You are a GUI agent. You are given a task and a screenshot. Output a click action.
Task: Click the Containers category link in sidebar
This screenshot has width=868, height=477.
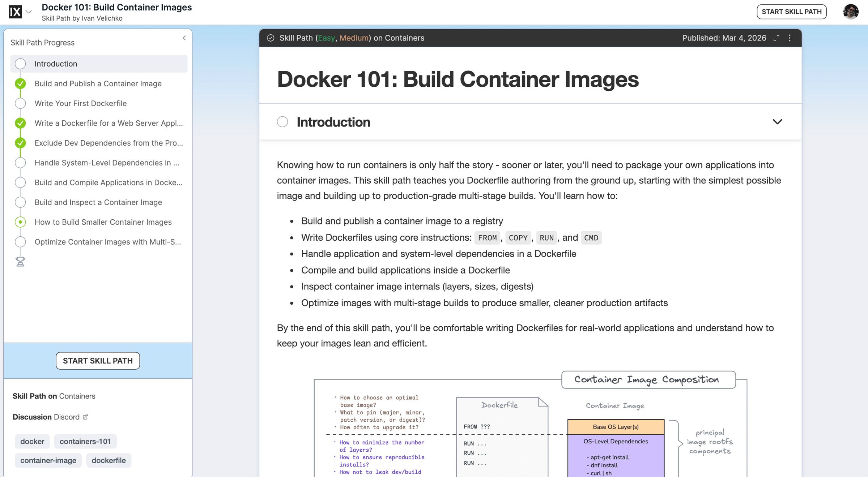click(77, 396)
